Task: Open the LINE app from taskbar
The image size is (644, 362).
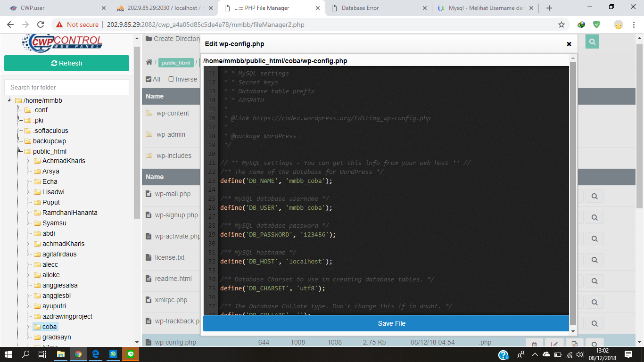Action: click(x=131, y=354)
